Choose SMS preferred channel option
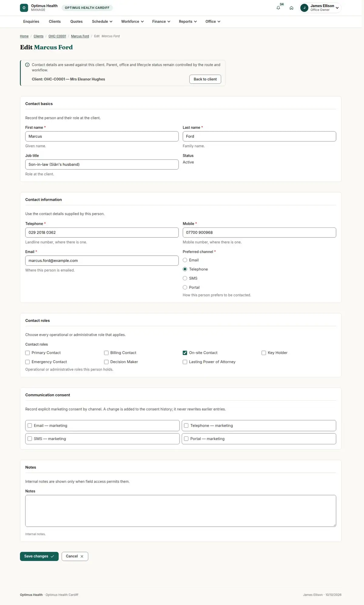The width and height of the screenshot is (364, 605). (x=185, y=278)
